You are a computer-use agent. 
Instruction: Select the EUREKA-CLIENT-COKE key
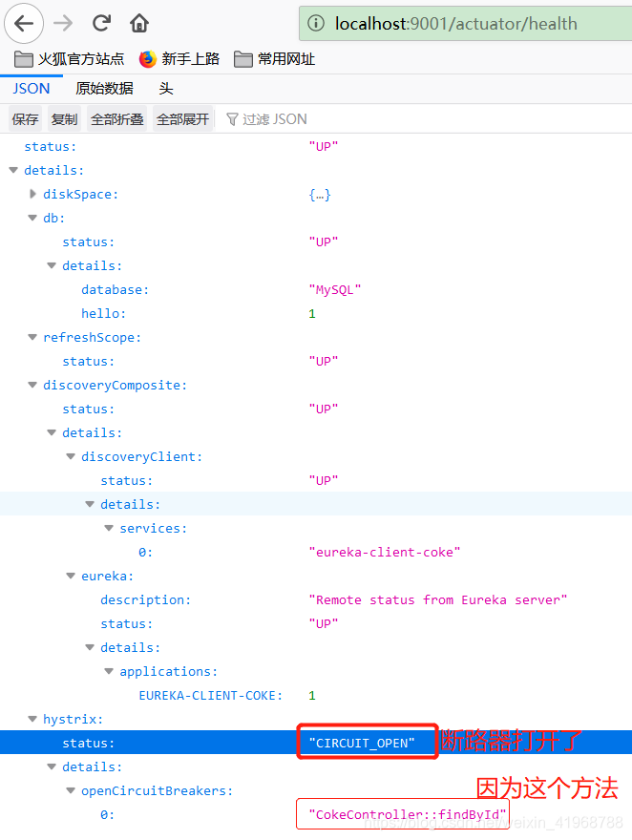[210, 695]
